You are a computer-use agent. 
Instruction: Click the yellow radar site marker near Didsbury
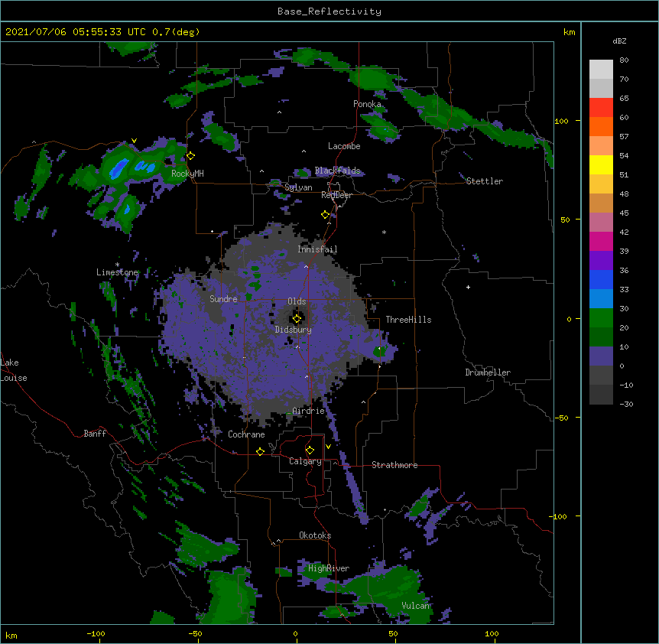click(x=297, y=318)
